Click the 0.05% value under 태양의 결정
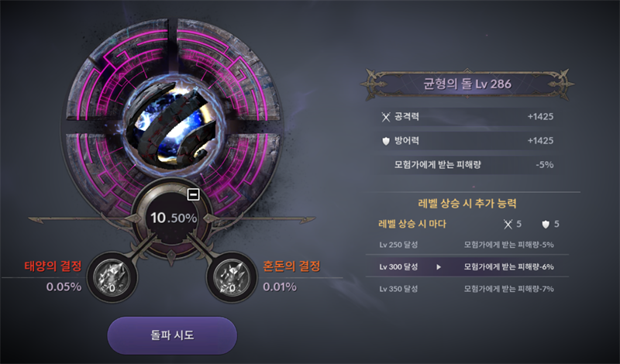 pos(64,287)
